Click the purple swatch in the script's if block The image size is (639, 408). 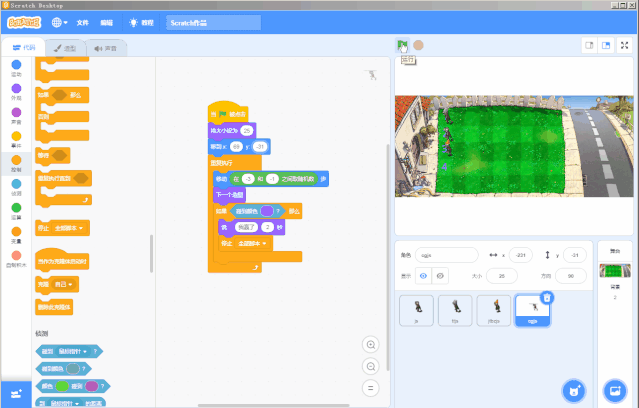click(267, 211)
